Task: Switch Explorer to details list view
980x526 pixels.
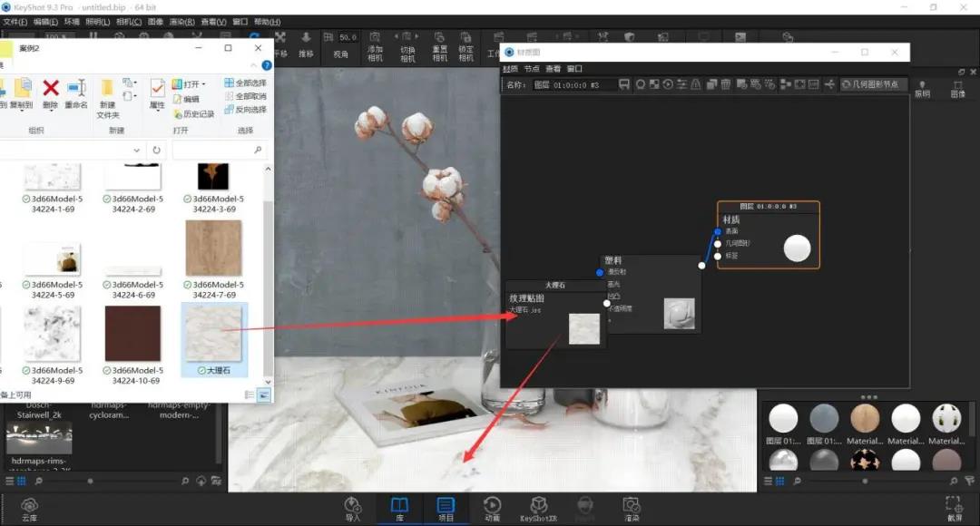Action: pos(250,394)
